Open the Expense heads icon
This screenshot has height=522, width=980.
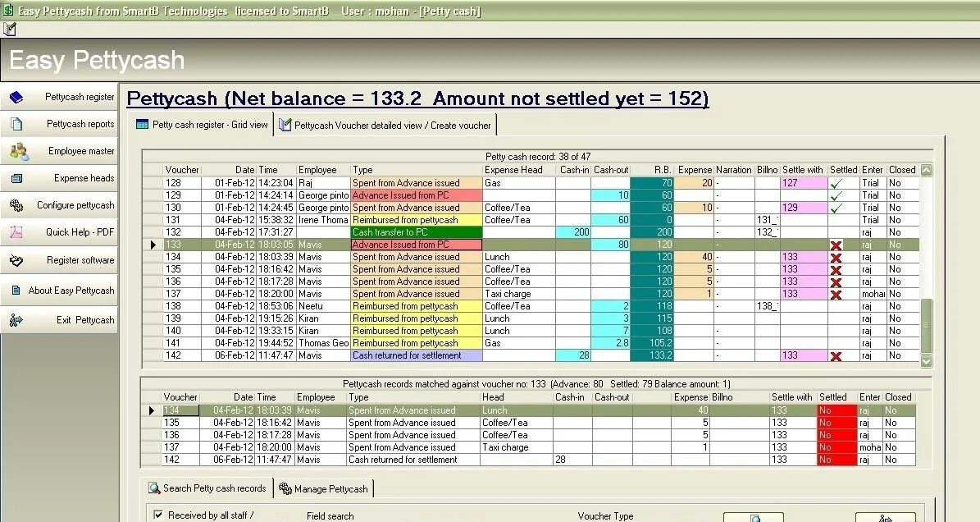click(16, 178)
